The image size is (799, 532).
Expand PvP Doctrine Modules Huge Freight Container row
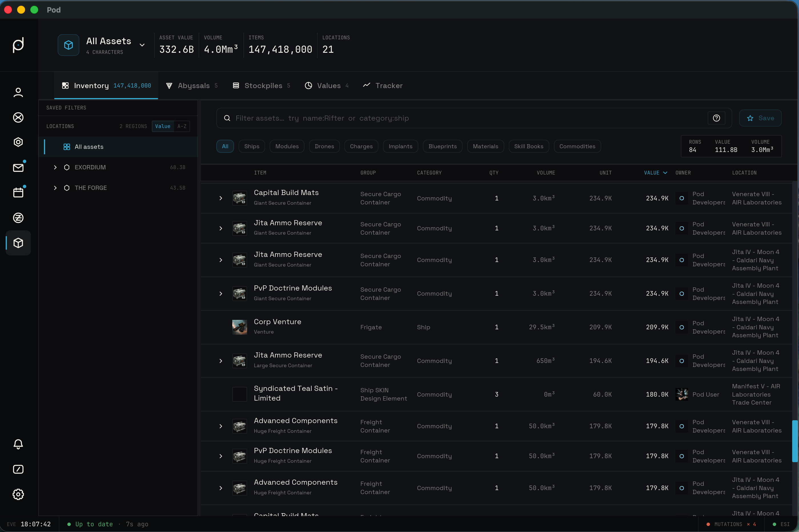(x=221, y=456)
